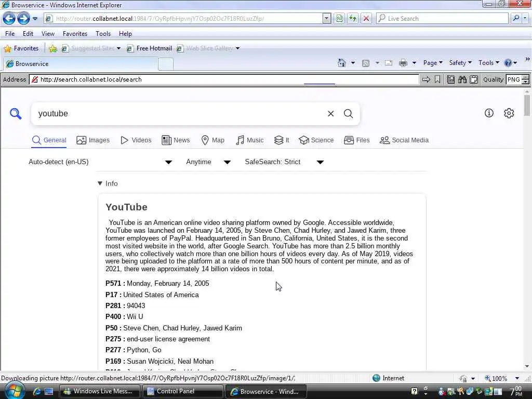Select the News search tab
Viewport: 532px width, 399px height.
(176, 140)
